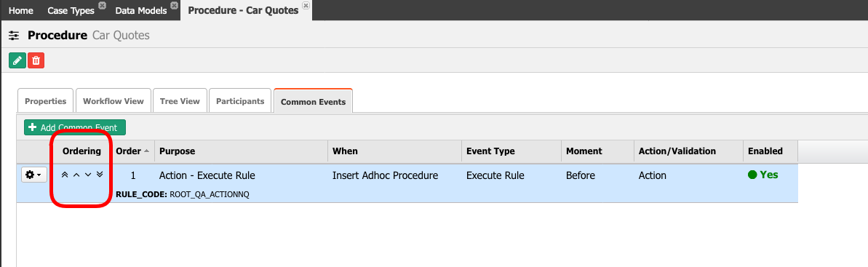The image size is (868, 267).
Task: Select the Action - Execute Rule row
Action: click(407, 184)
